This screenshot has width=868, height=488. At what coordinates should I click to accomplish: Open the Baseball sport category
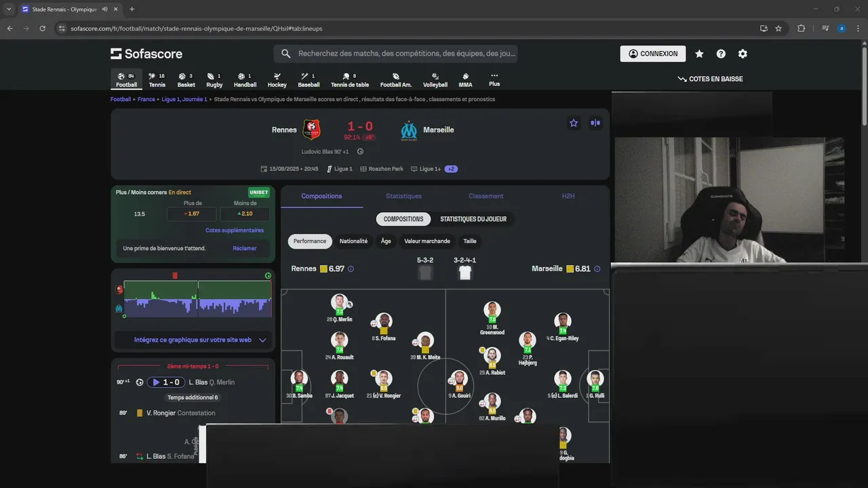(309, 80)
